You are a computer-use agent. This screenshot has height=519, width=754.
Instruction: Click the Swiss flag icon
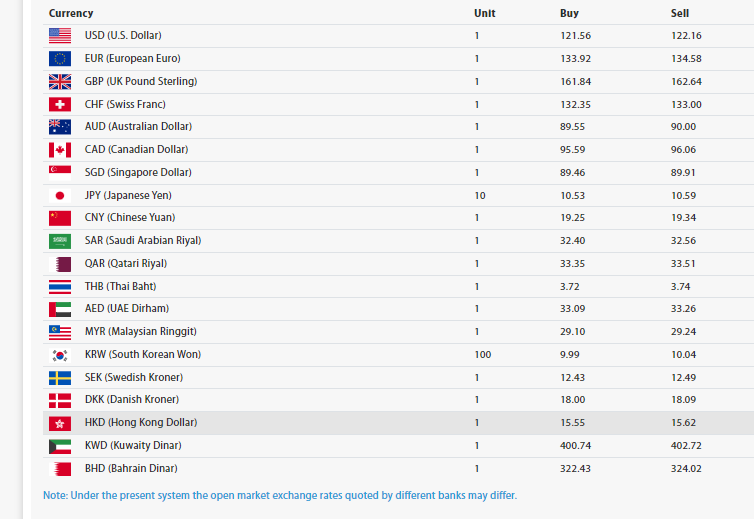60,104
